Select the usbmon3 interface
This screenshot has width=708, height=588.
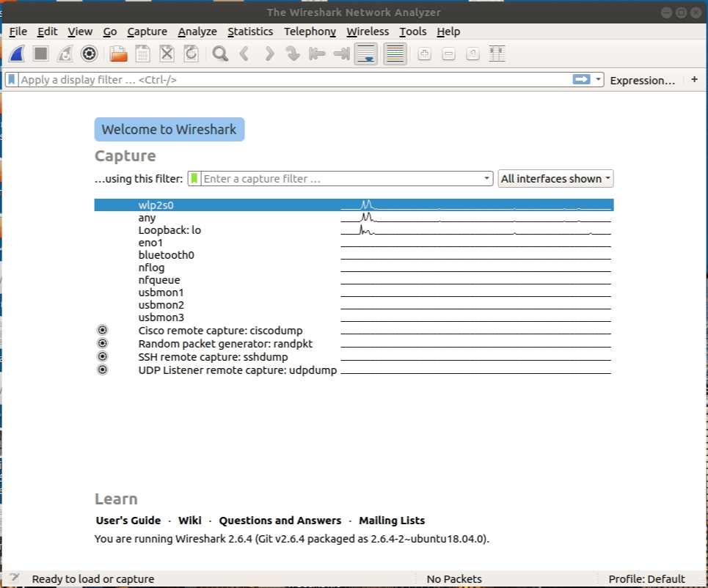coord(354,317)
